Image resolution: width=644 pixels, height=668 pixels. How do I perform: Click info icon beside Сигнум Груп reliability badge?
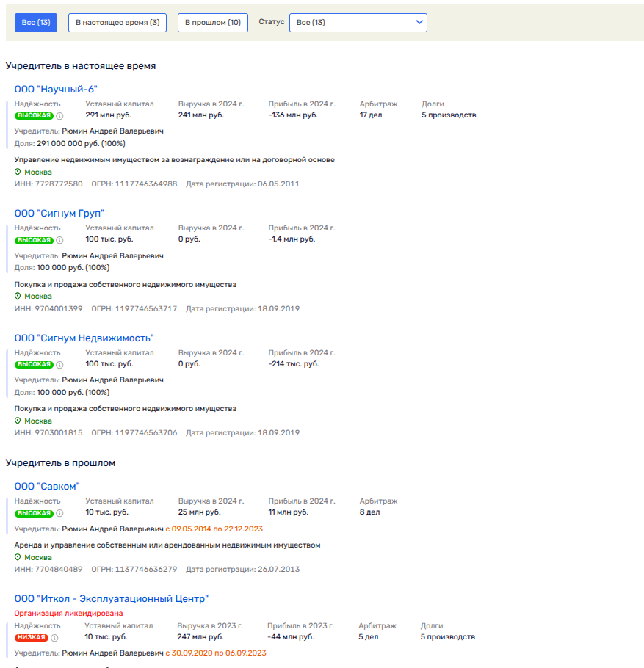pos(60,240)
